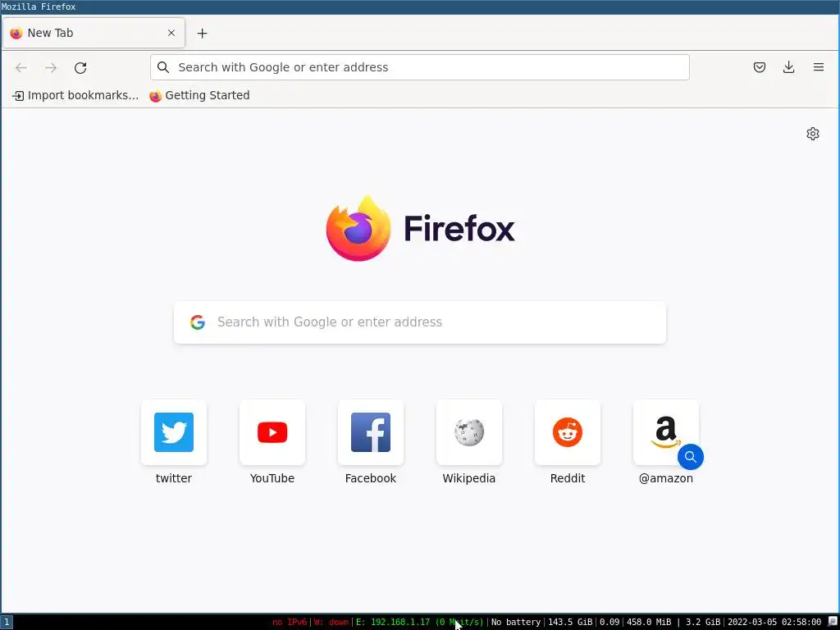Image resolution: width=840 pixels, height=630 pixels.
Task: Open Import bookmarks bookmark item
Action: point(75,95)
